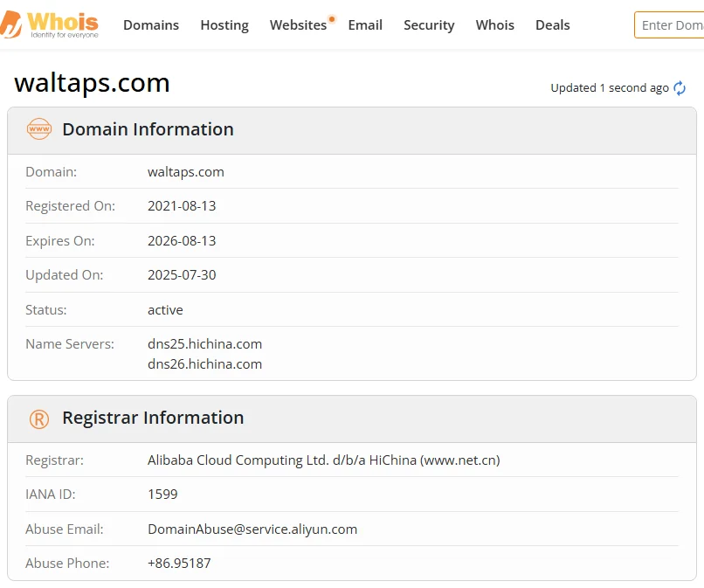This screenshot has width=704, height=588.
Task: Click the Registrar label
Action: [x=54, y=460]
